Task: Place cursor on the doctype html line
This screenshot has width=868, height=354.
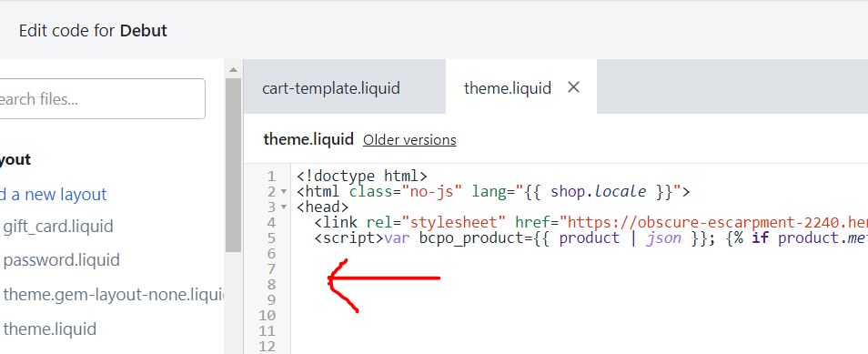Action: 362,177
